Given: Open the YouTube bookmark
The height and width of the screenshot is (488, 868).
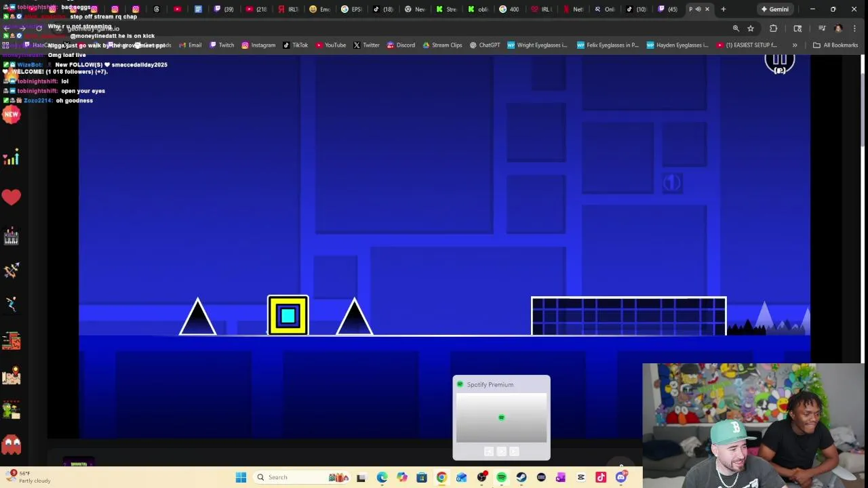Looking at the screenshot, I should pyautogui.click(x=330, y=45).
